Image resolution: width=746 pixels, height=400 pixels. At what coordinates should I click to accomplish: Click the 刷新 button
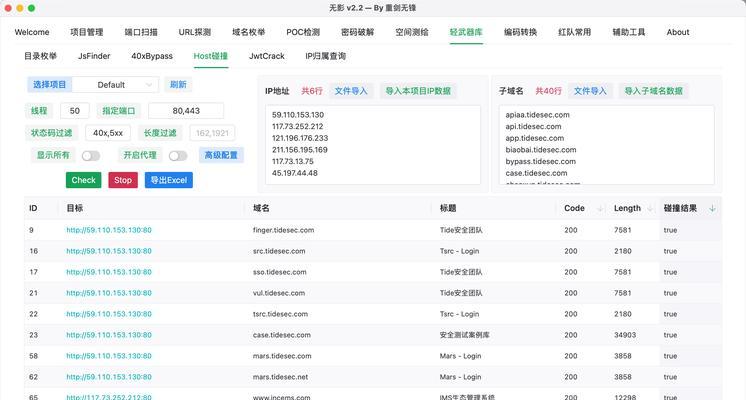click(178, 85)
